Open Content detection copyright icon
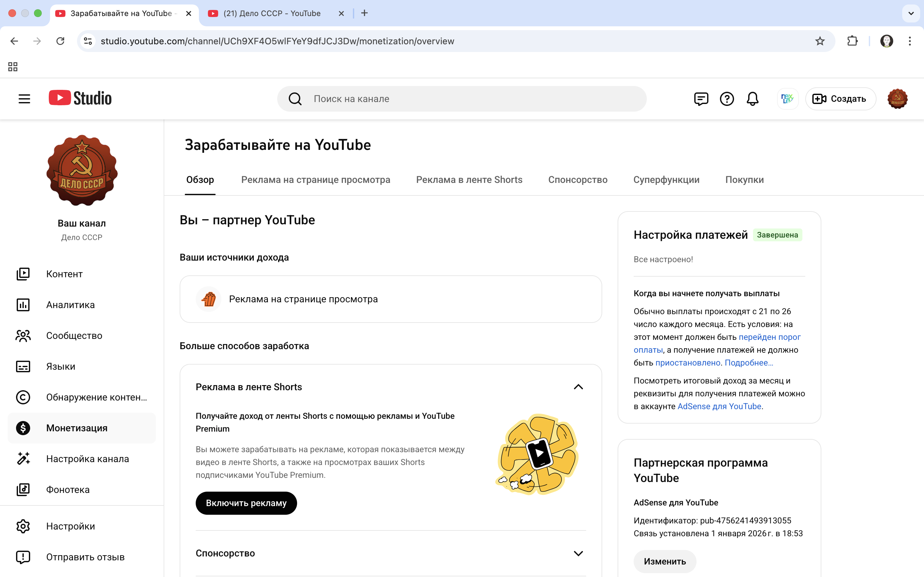Screen dimensions: 924x577 click(x=23, y=397)
